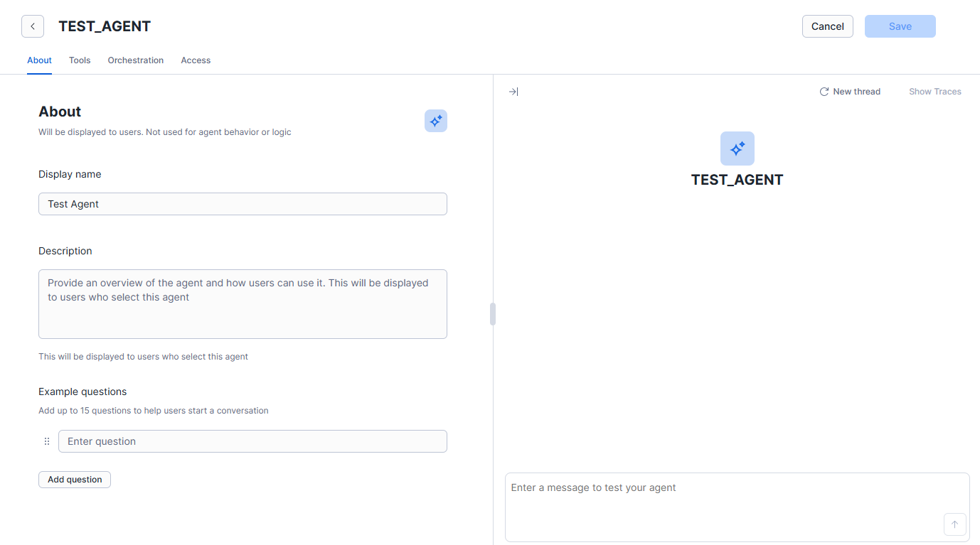Show Traces for the thread
Screen dimensions: 980x545
point(934,92)
